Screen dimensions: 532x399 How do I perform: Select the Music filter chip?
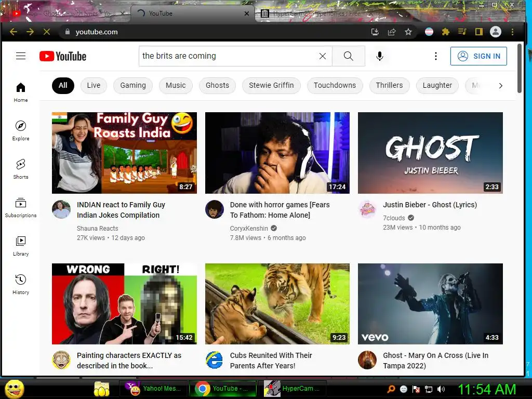point(176,85)
